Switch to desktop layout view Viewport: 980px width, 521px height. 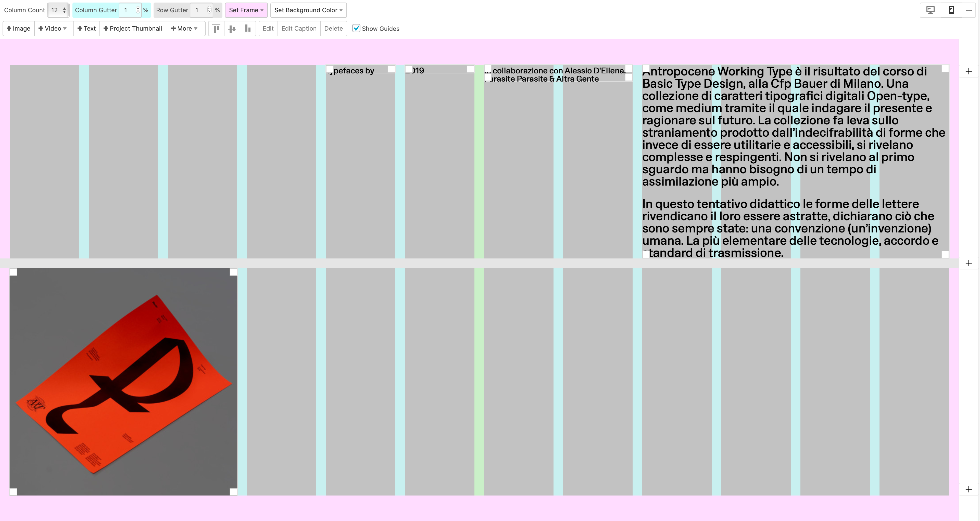(930, 10)
